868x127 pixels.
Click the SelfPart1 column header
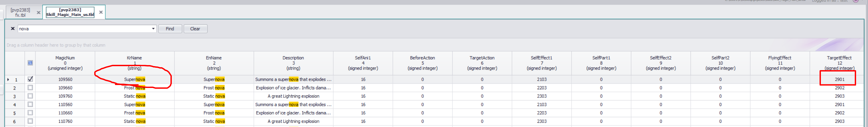(601, 63)
